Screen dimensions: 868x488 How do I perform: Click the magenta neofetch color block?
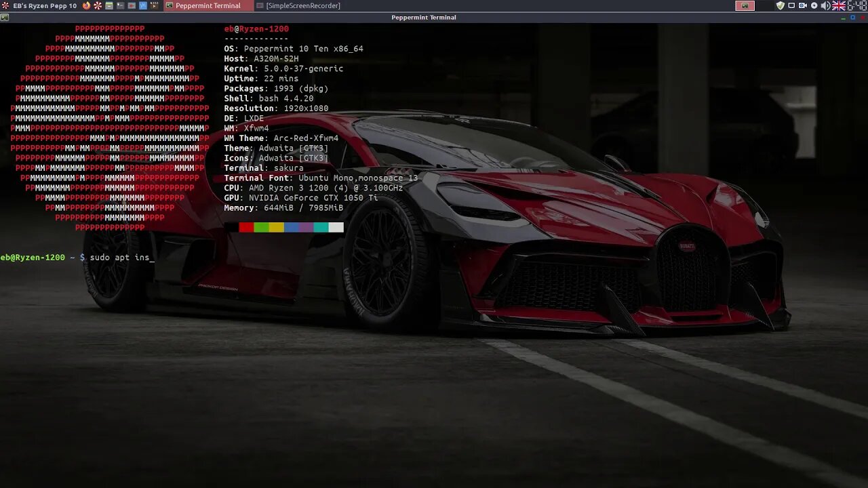[x=307, y=227]
